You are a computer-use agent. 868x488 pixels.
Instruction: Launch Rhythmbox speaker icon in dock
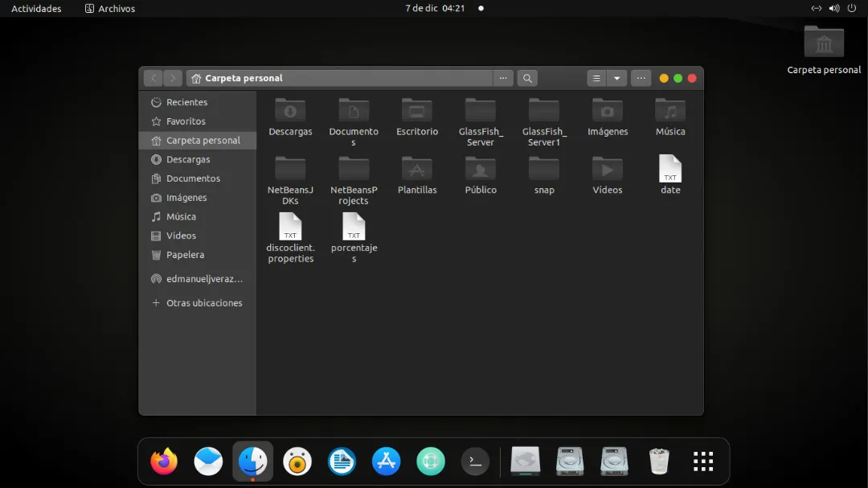click(x=297, y=461)
